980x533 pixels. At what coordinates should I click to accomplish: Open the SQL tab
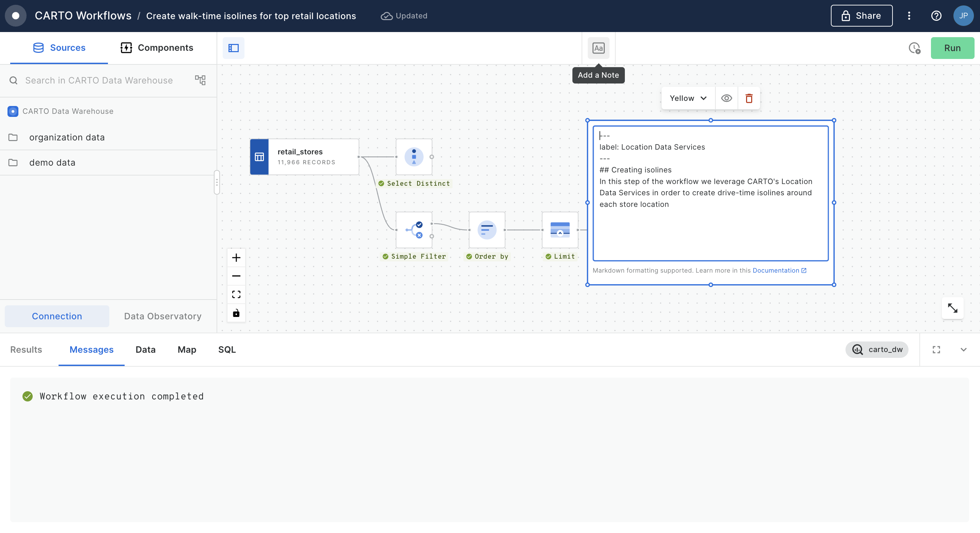(x=227, y=350)
